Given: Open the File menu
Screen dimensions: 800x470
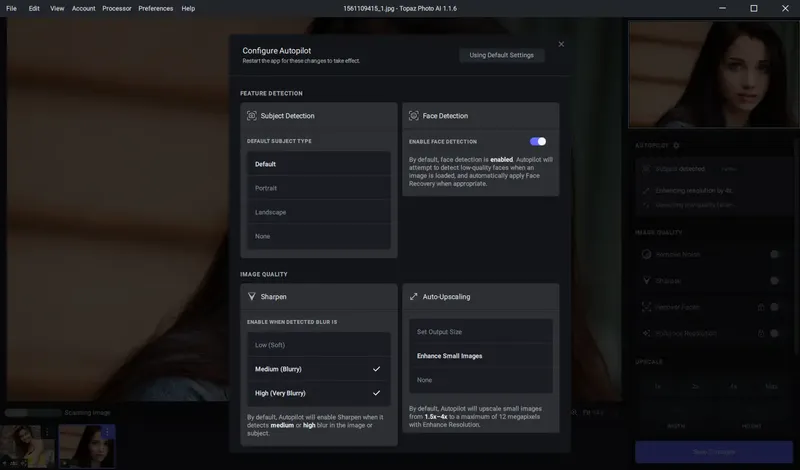Looking at the screenshot, I should pos(11,8).
